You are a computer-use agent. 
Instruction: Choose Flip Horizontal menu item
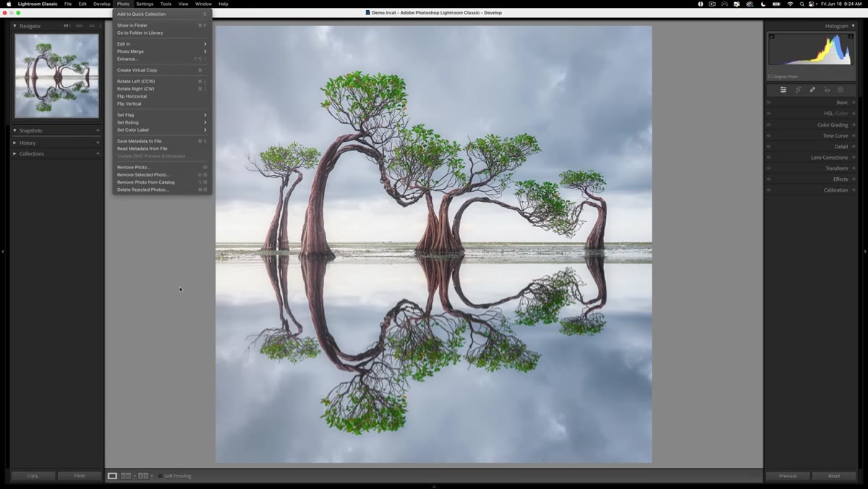pyautogui.click(x=162, y=96)
